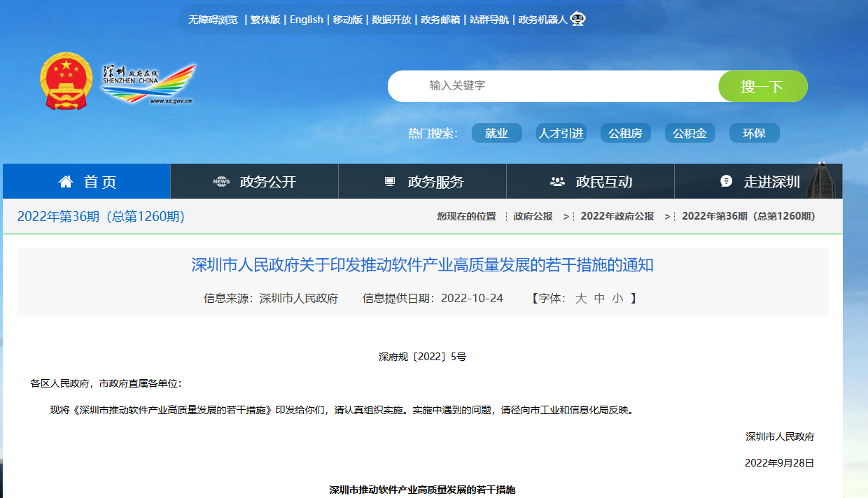This screenshot has width=868, height=498.
Task: Select the 就业 hot search tag
Action: (496, 133)
